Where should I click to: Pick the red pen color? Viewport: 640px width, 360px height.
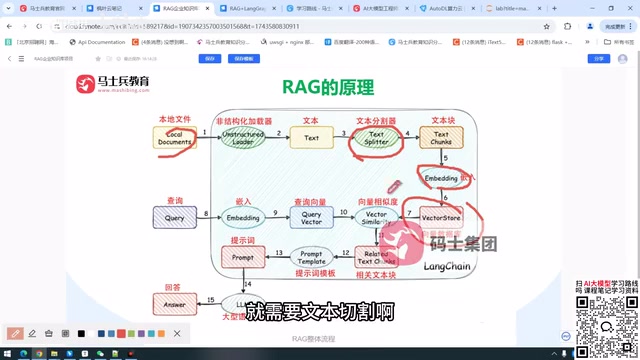coord(121,333)
